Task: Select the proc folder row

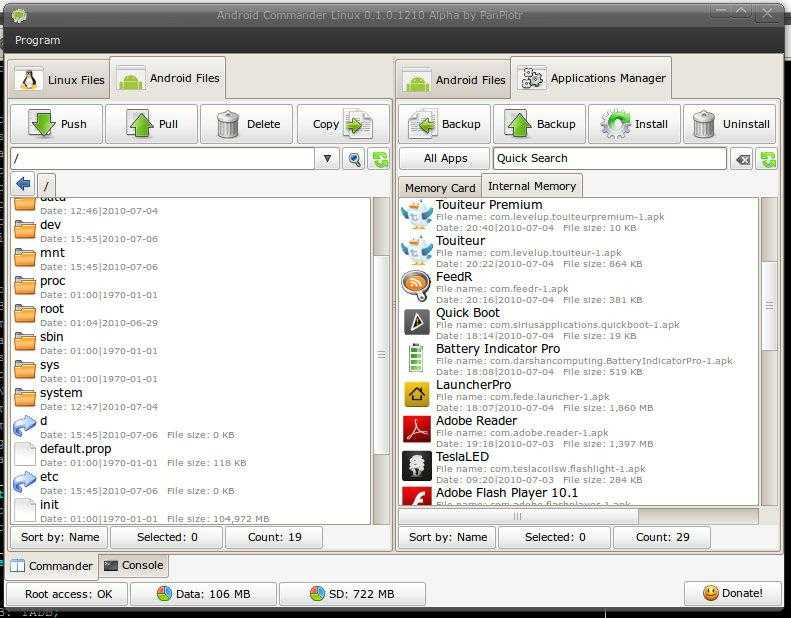Action: pyautogui.click(x=191, y=287)
